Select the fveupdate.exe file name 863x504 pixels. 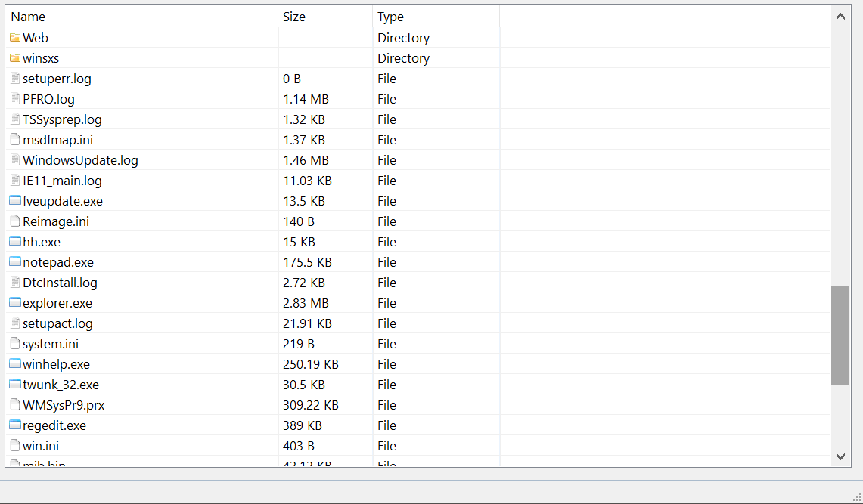point(63,201)
